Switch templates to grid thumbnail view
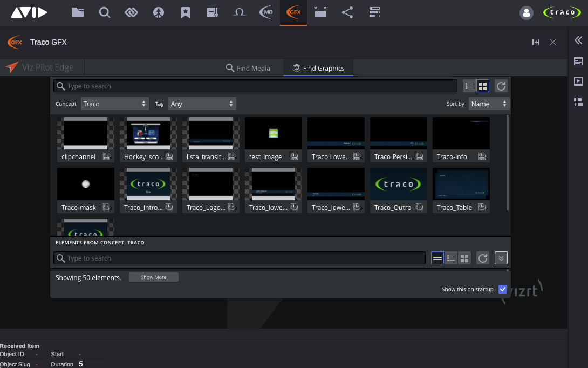This screenshot has width=588, height=368. [x=483, y=86]
